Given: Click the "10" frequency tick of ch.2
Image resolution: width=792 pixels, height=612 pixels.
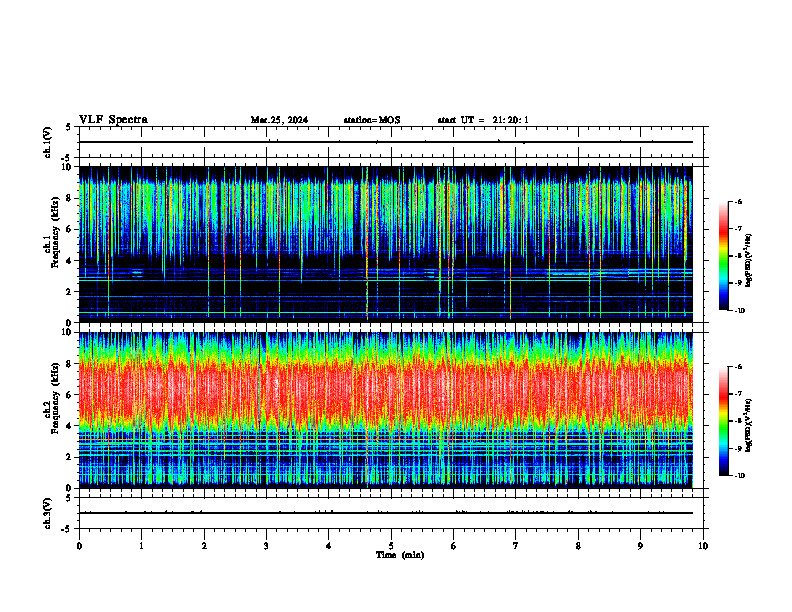Looking at the screenshot, I should tap(69, 332).
